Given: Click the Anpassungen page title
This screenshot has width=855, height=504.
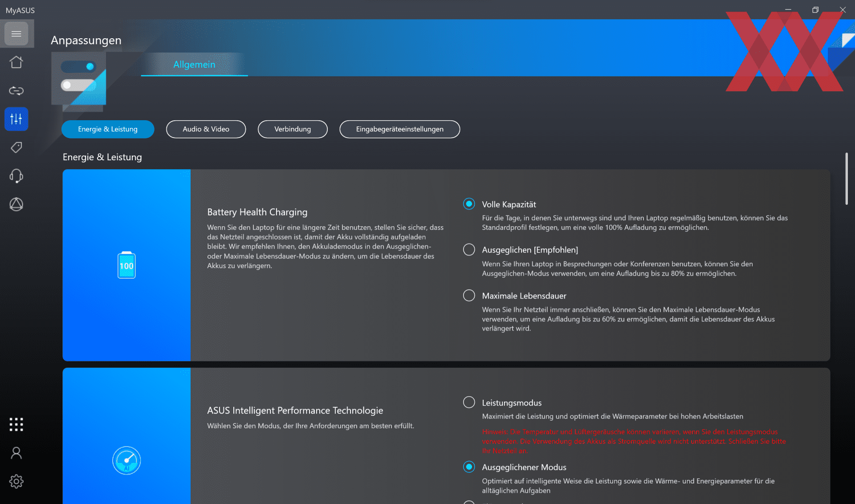Looking at the screenshot, I should coord(86,40).
